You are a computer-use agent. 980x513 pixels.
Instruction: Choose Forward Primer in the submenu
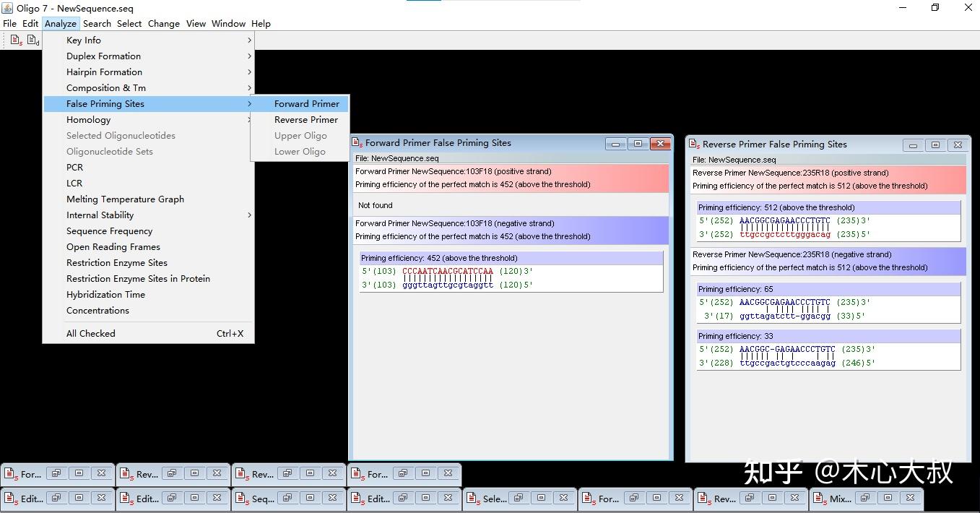[300, 104]
